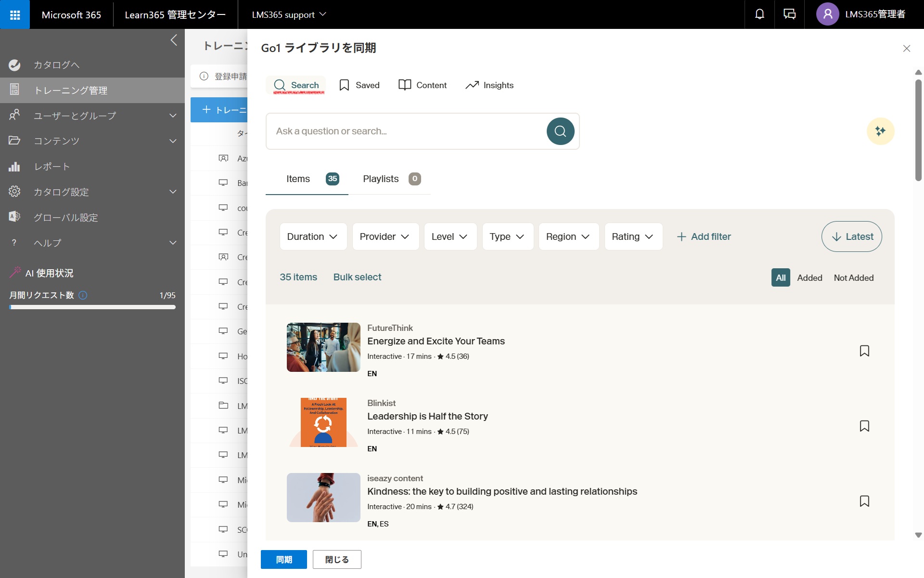Click the monthly request usage progress bar

[x=92, y=307]
